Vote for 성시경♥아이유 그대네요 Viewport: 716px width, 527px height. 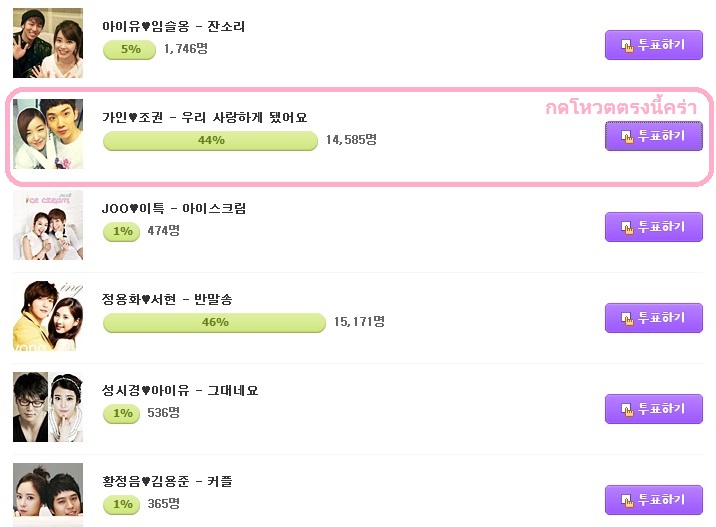(x=653, y=408)
